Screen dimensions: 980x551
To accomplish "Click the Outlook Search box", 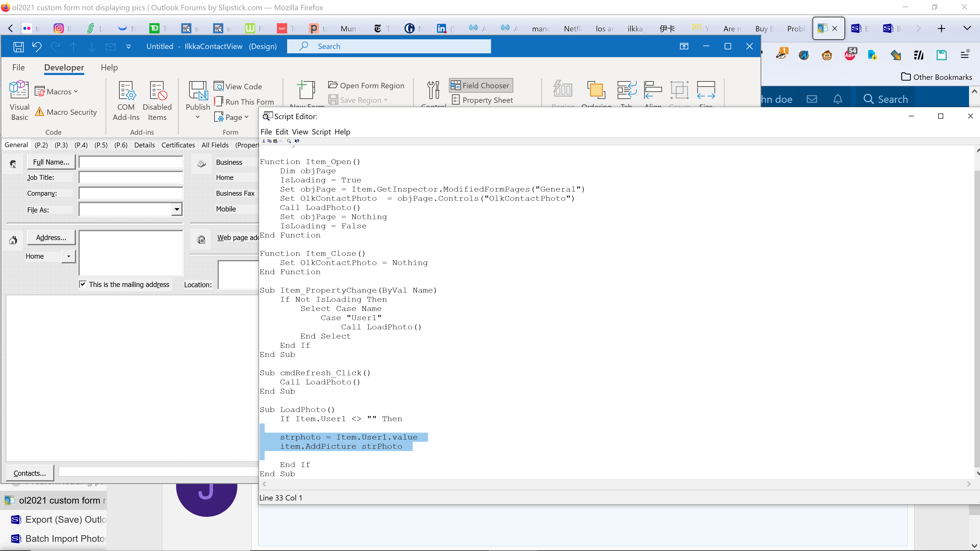I will (x=389, y=46).
